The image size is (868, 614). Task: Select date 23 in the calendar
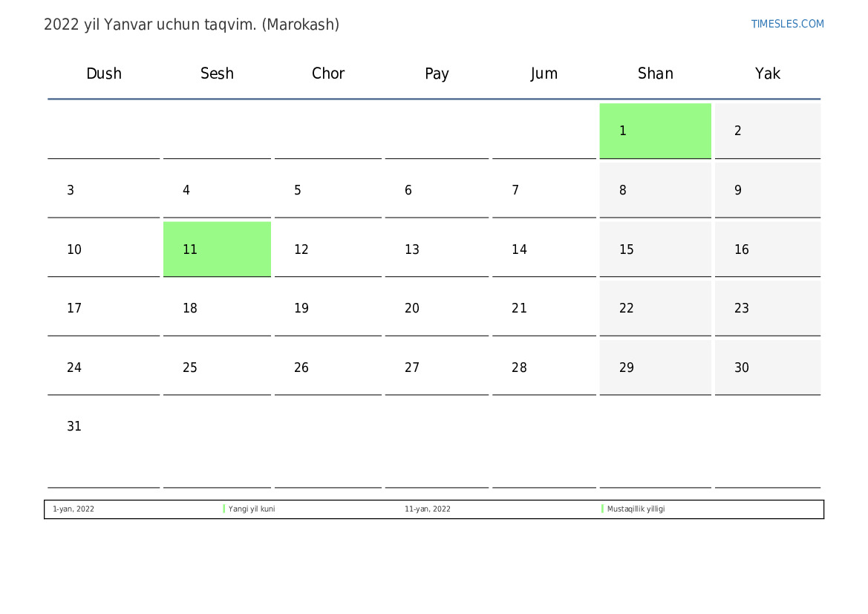(767, 308)
